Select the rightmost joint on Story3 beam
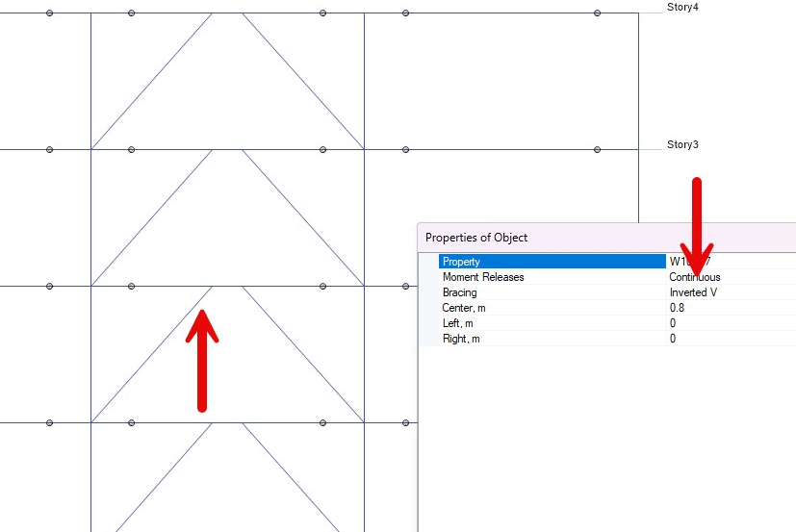 (x=598, y=149)
